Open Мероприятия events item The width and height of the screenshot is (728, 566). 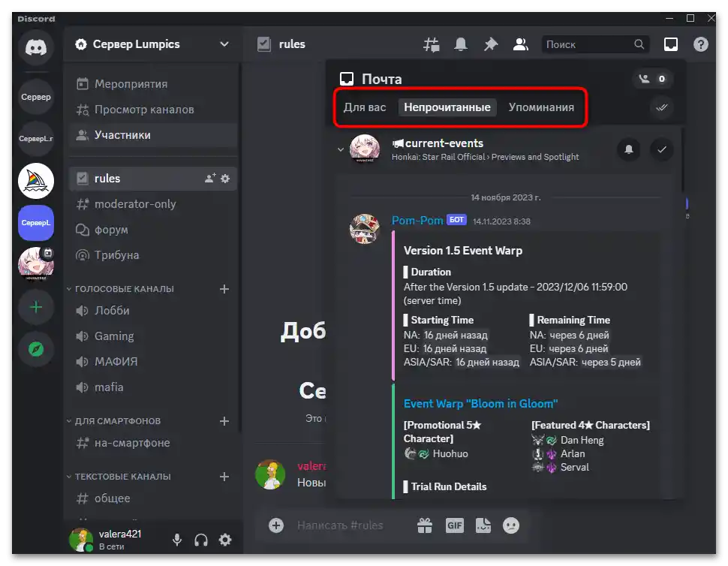tap(153, 84)
